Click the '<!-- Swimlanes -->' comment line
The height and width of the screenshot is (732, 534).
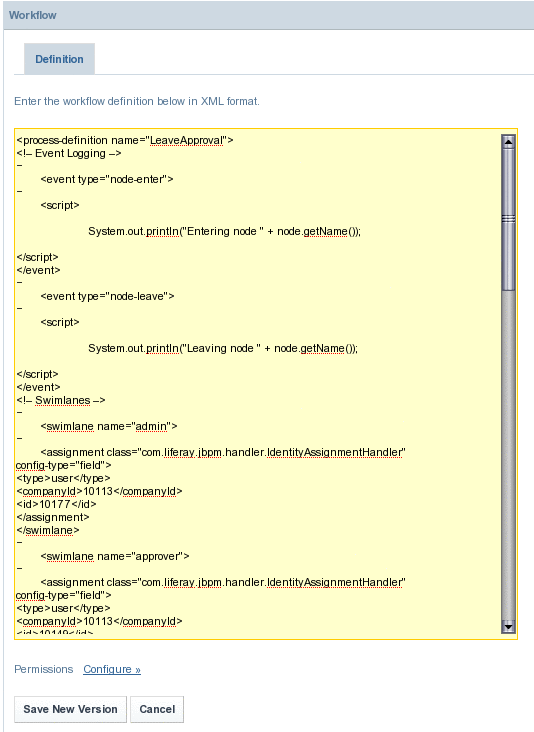61,400
